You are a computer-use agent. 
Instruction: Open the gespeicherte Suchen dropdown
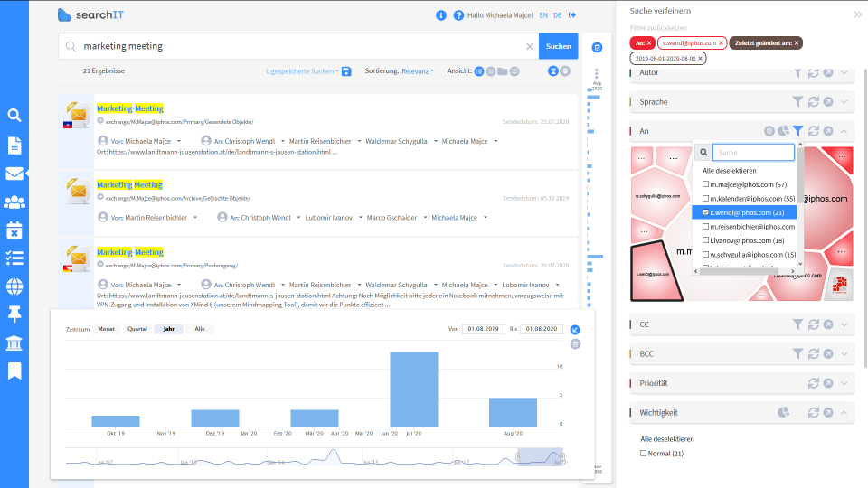coord(302,71)
